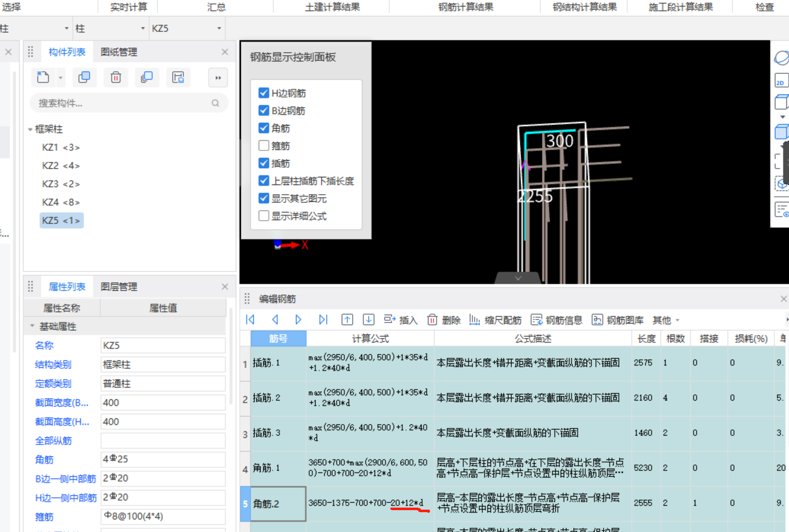Click the 筋号 column header
Image resolution: width=789 pixels, height=532 pixels.
pyautogui.click(x=278, y=338)
